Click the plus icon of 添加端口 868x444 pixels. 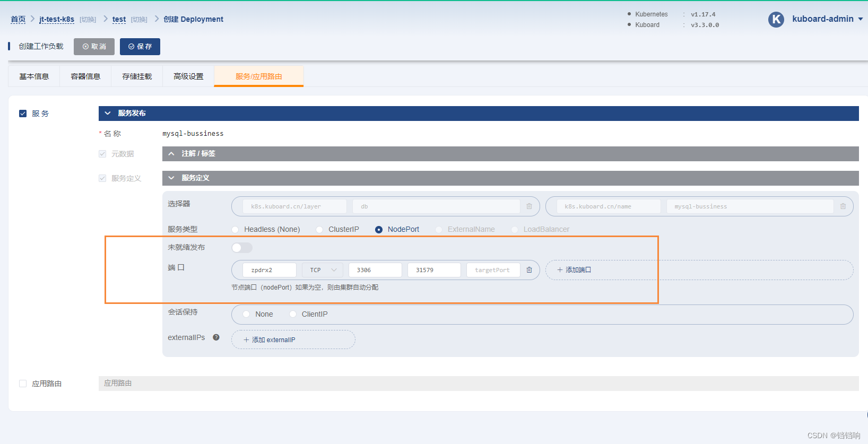point(560,270)
